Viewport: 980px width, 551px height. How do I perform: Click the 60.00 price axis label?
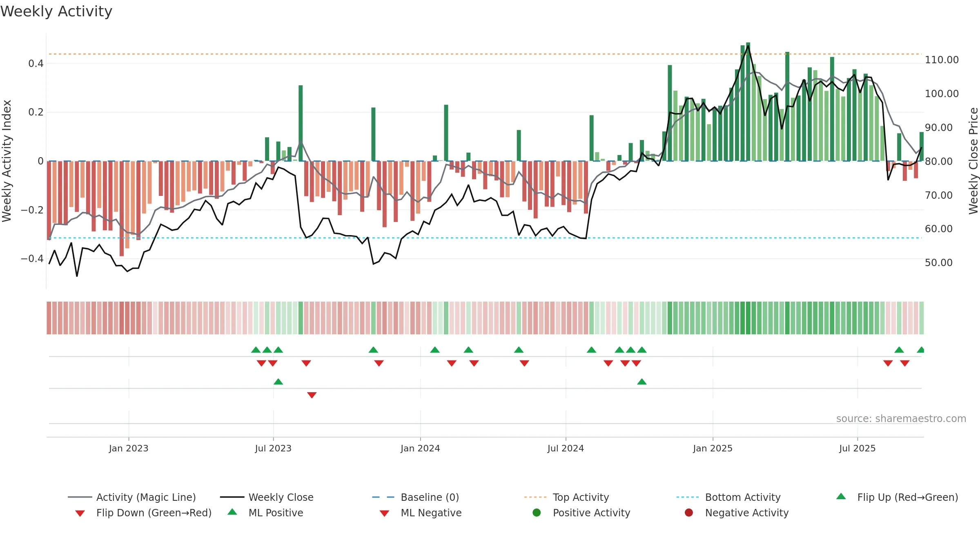coord(939,229)
